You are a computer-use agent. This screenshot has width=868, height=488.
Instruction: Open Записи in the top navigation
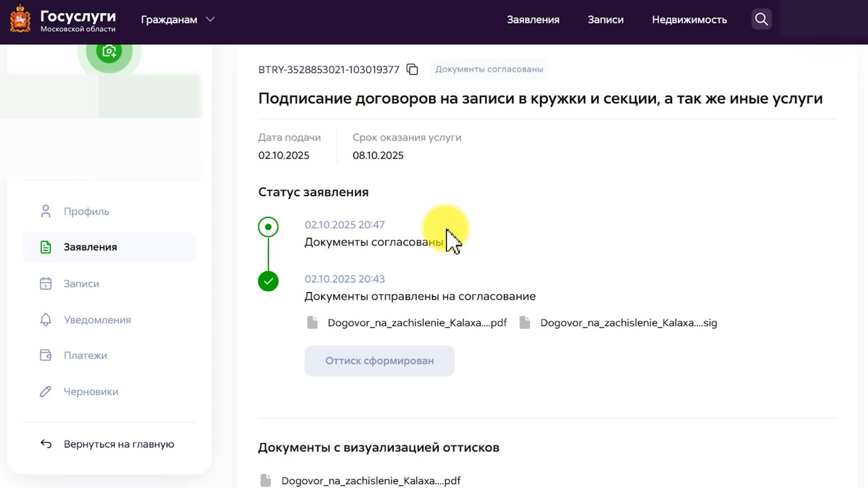coord(605,19)
